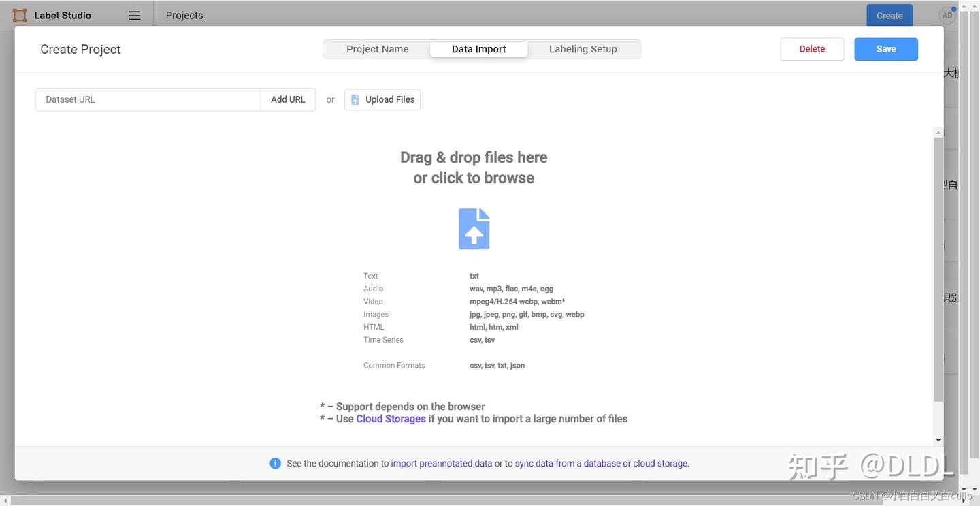The width and height of the screenshot is (980, 506).
Task: Click the Label Studio title text
Action: click(x=63, y=15)
